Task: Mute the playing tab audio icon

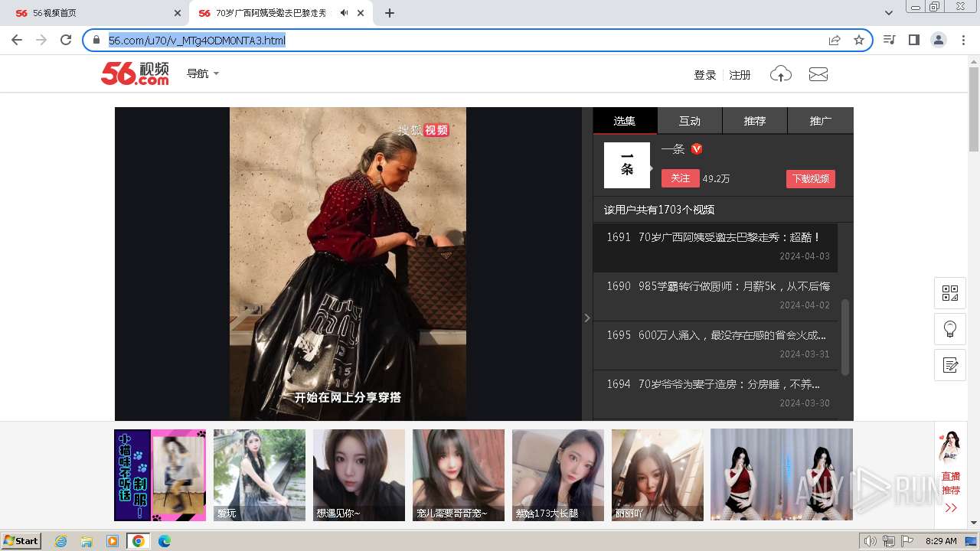Action: pyautogui.click(x=345, y=13)
